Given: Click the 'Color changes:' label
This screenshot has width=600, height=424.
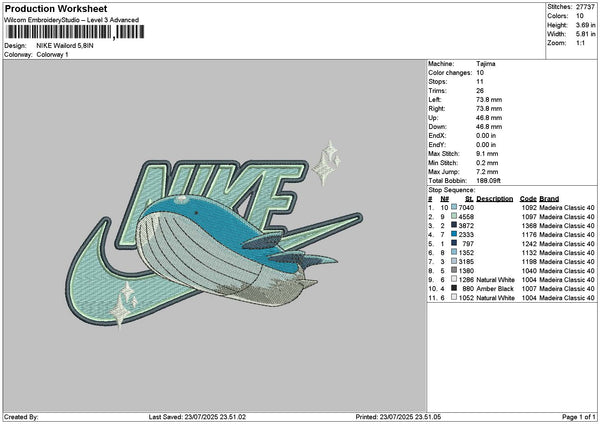Looking at the screenshot, I should click(x=450, y=73).
